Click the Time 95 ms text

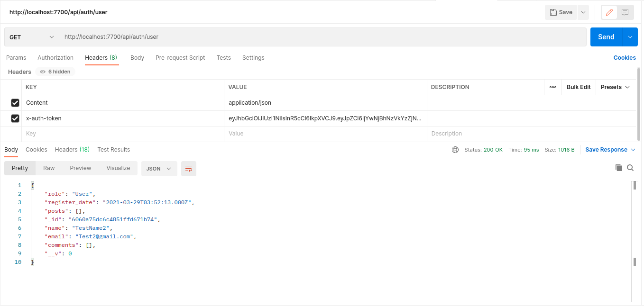(524, 150)
